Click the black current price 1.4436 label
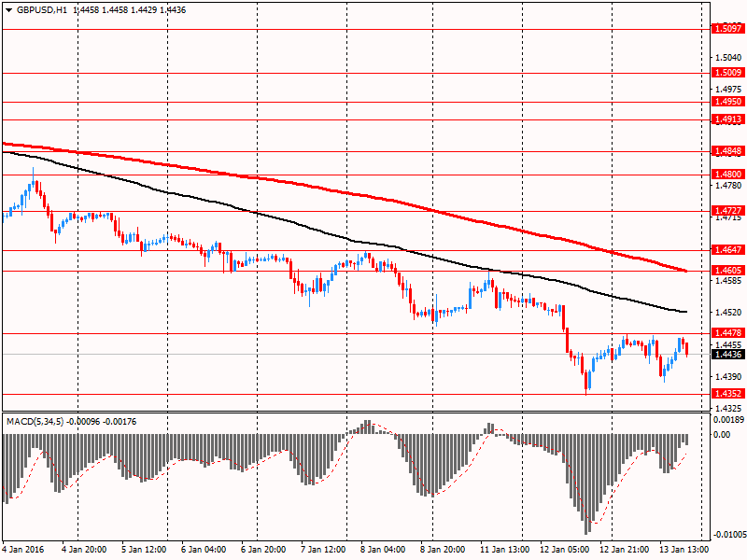Image resolution: width=747 pixels, height=560 pixels. pyautogui.click(x=728, y=354)
